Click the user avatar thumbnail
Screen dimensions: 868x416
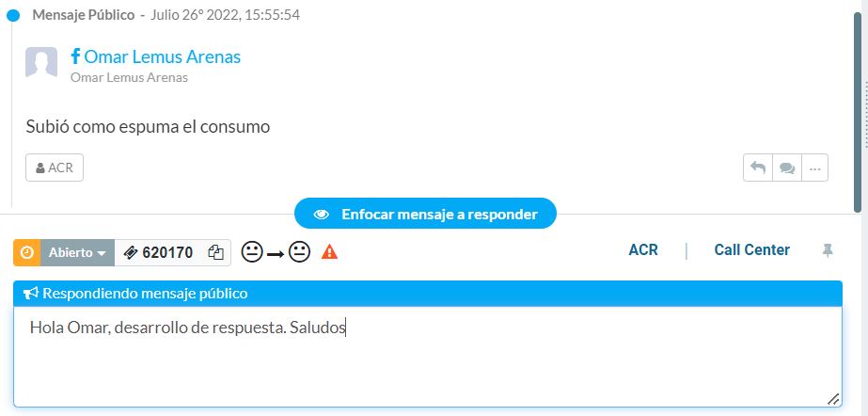coord(41,62)
